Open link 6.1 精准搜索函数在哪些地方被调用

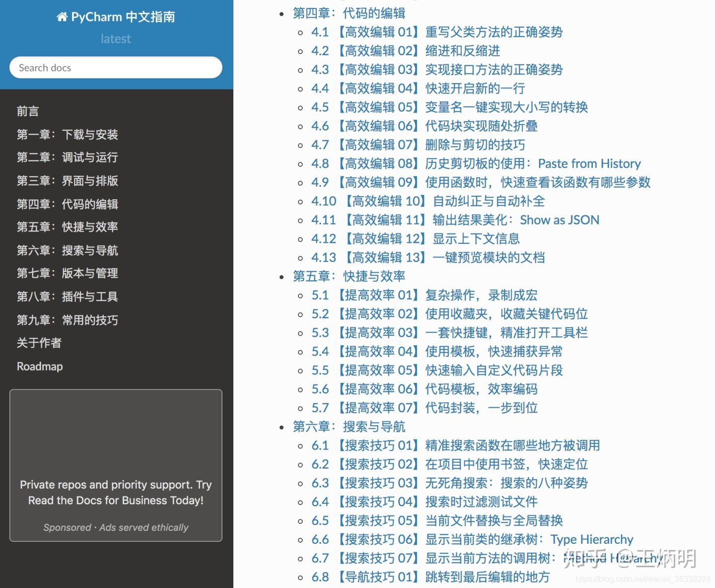coord(456,445)
